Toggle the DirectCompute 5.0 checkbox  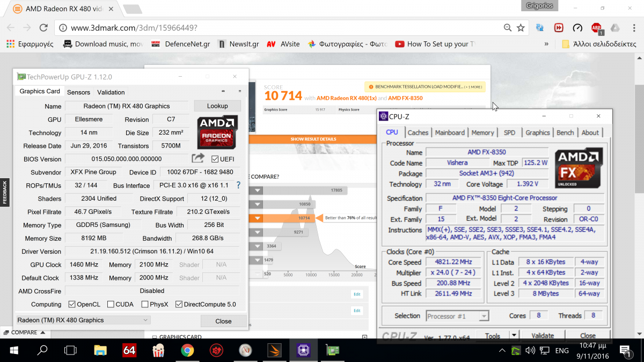(179, 304)
